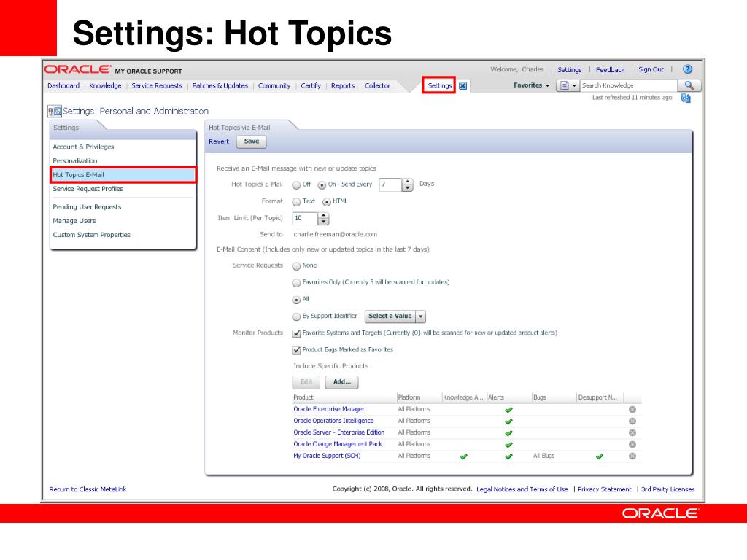The width and height of the screenshot is (747, 560).
Task: Click the Save button
Action: [252, 141]
